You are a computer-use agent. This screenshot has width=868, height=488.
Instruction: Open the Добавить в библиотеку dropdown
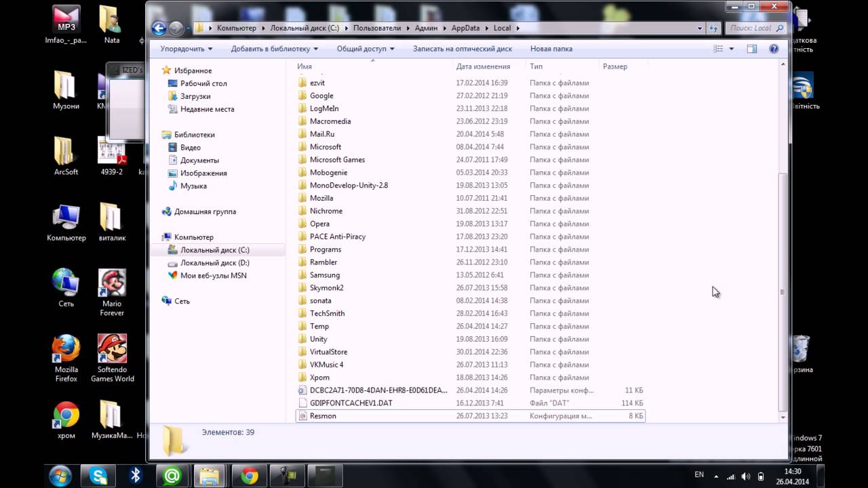pos(275,49)
